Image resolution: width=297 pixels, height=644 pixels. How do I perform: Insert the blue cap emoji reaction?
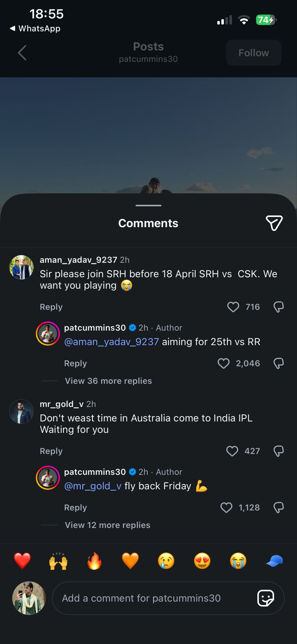274,561
